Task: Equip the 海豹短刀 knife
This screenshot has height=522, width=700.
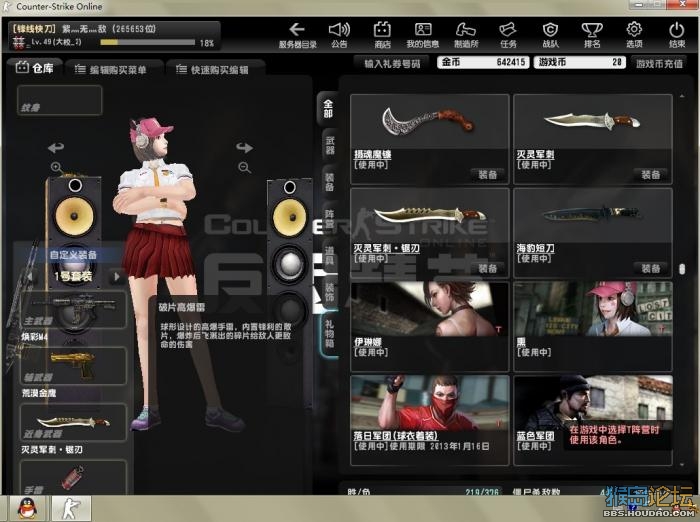Action: [x=650, y=268]
